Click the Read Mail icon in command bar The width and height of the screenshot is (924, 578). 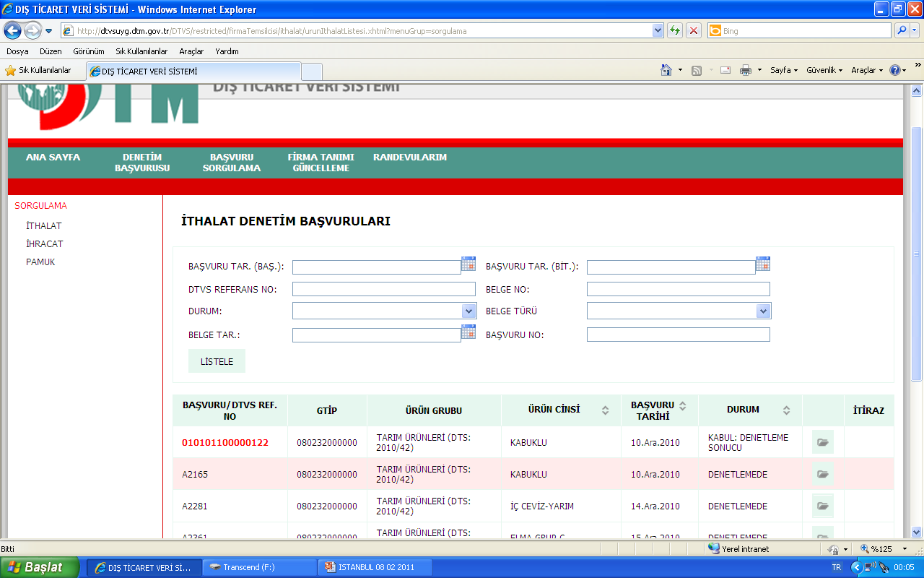[x=725, y=70]
